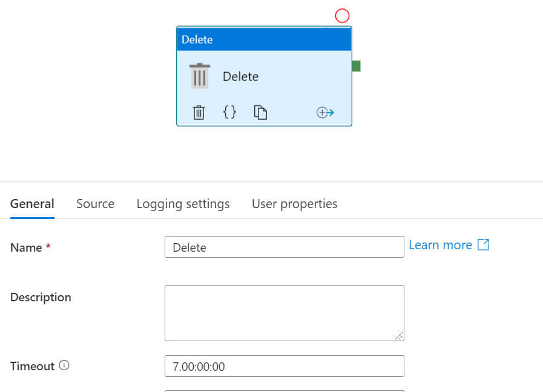This screenshot has height=392, width=543.
Task: Click the green success output connector
Action: coord(356,66)
